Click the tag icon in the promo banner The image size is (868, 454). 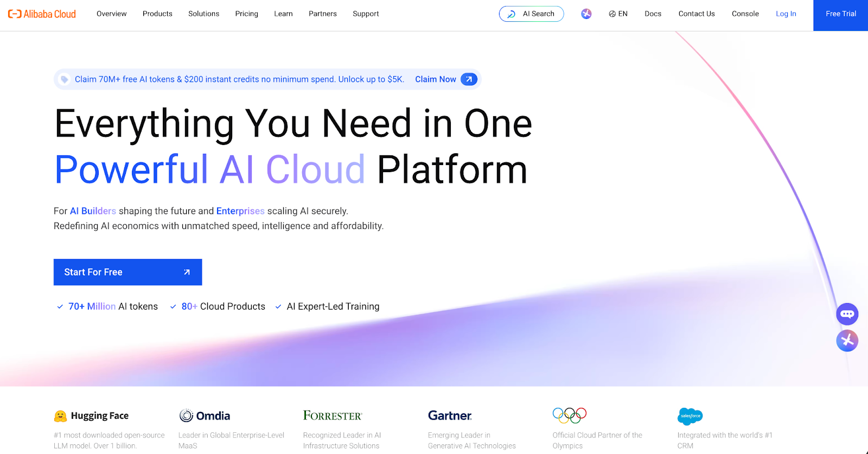coord(64,80)
